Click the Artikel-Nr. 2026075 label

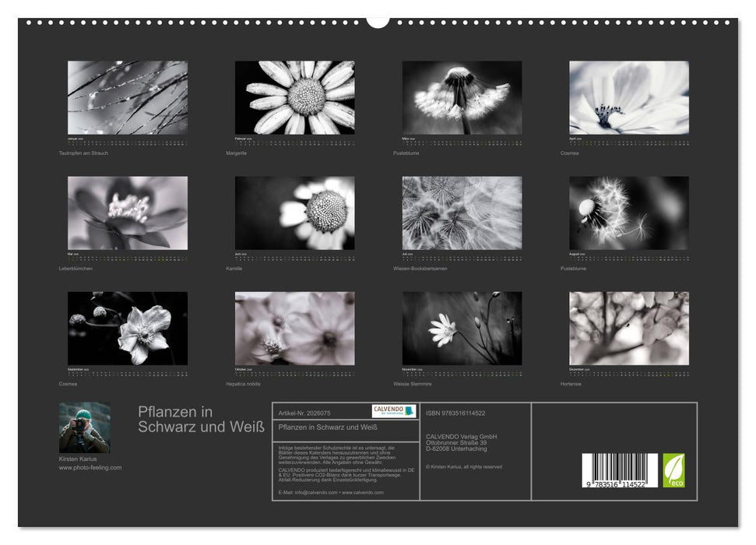pos(304,413)
